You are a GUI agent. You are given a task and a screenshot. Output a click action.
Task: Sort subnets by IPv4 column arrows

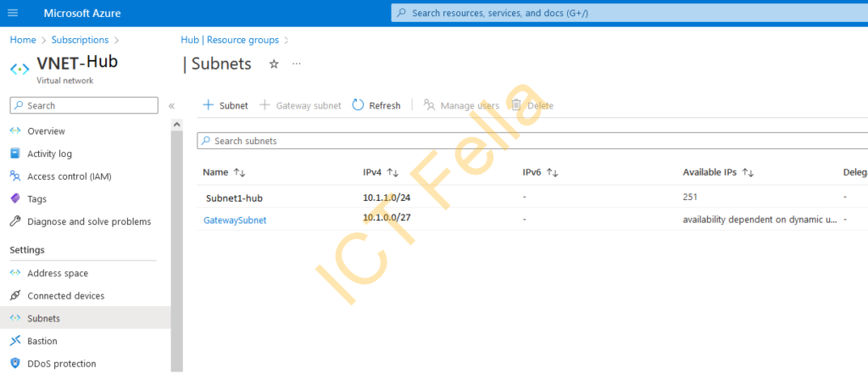coord(392,172)
